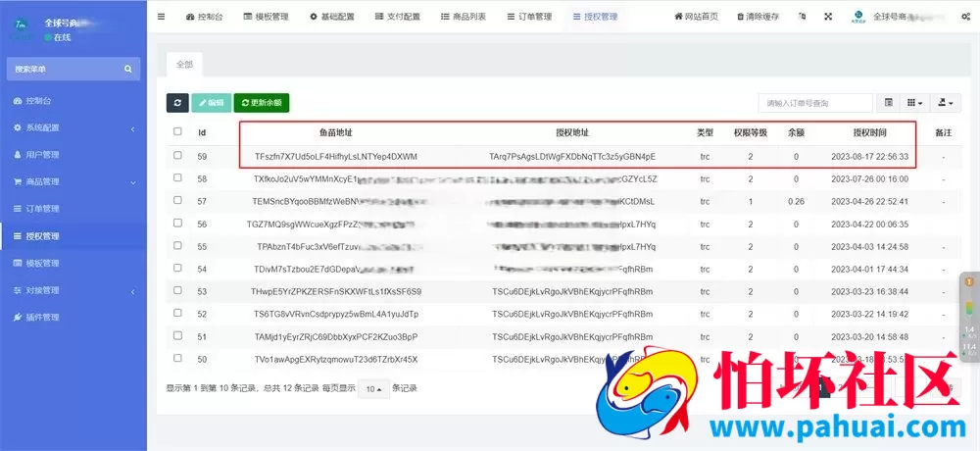
Task: Check the box for row Id 55
Action: 177,246
